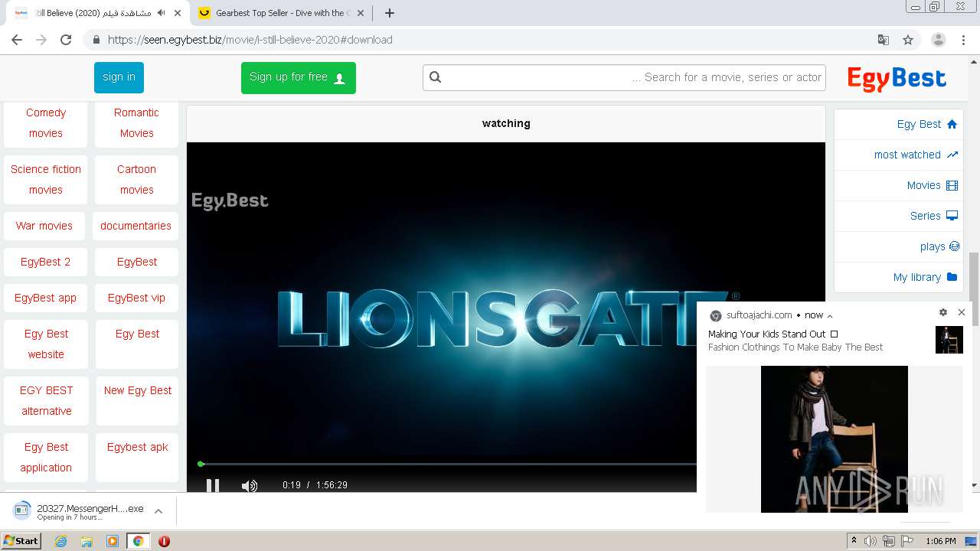Open Egy Best application link

pos(46,457)
